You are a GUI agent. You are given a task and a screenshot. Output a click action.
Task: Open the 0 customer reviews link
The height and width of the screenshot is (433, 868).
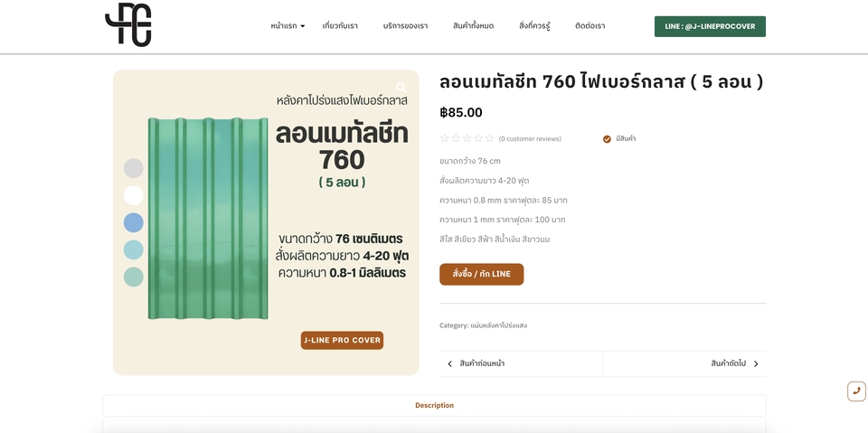(530, 139)
